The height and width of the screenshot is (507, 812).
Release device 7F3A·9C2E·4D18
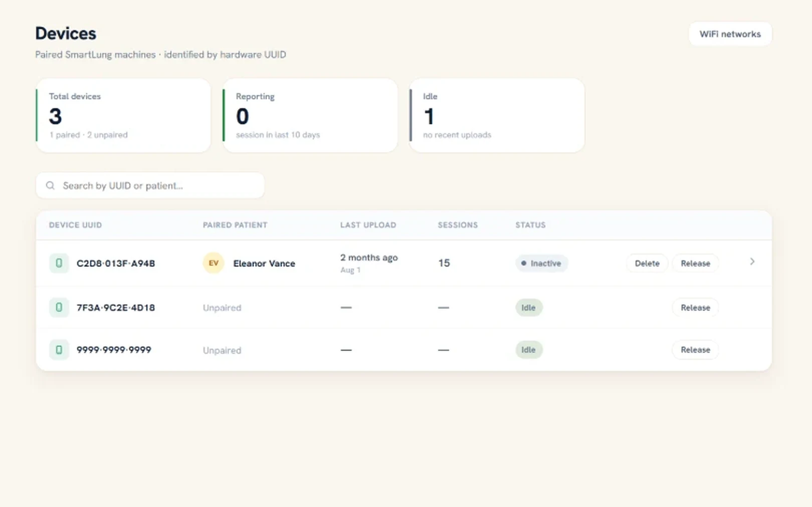[695, 307]
